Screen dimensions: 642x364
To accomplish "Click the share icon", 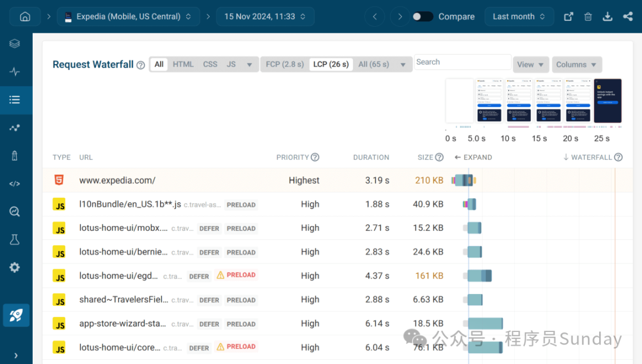I will 628,17.
